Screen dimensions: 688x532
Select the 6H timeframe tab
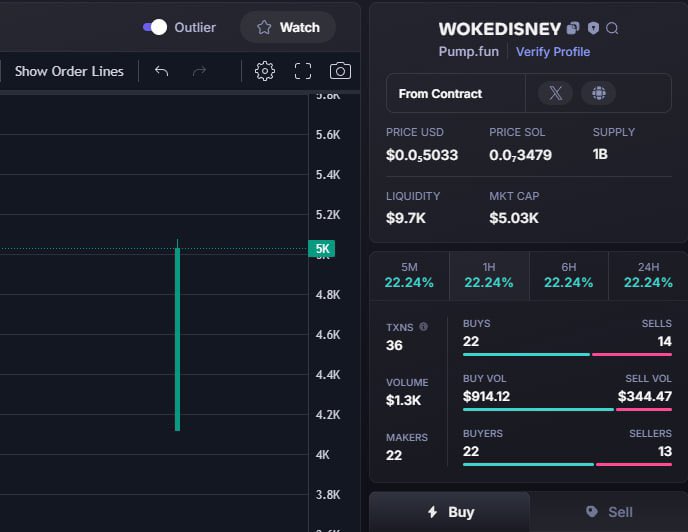pyautogui.click(x=569, y=276)
